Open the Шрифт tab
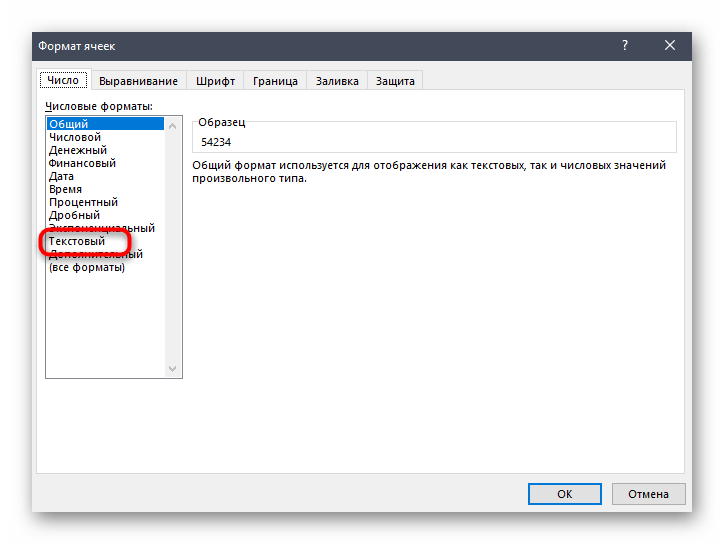This screenshot has height=544, width=724. coord(215,81)
